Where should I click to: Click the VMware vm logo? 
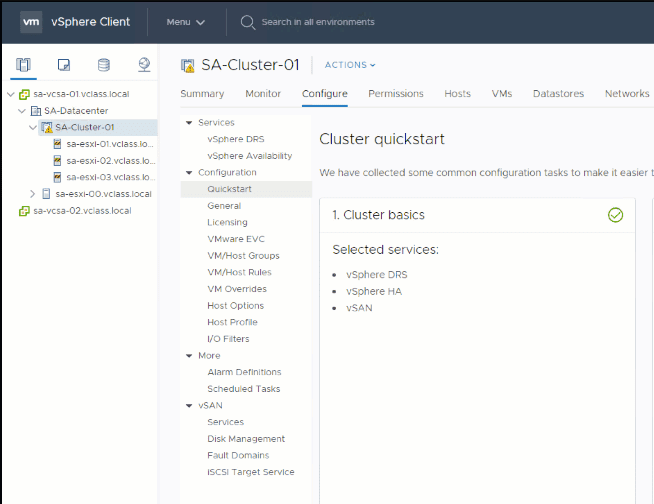pos(31,21)
